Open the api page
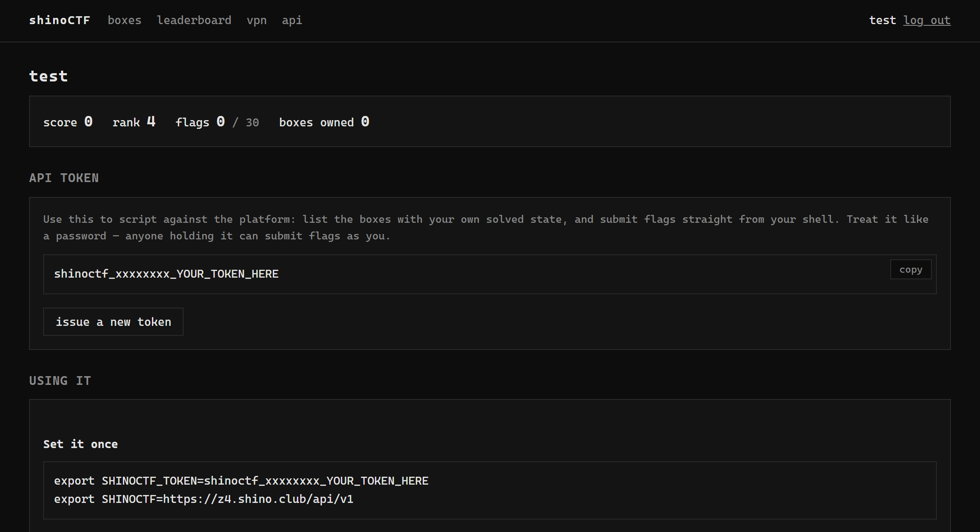The image size is (980, 532). (292, 20)
